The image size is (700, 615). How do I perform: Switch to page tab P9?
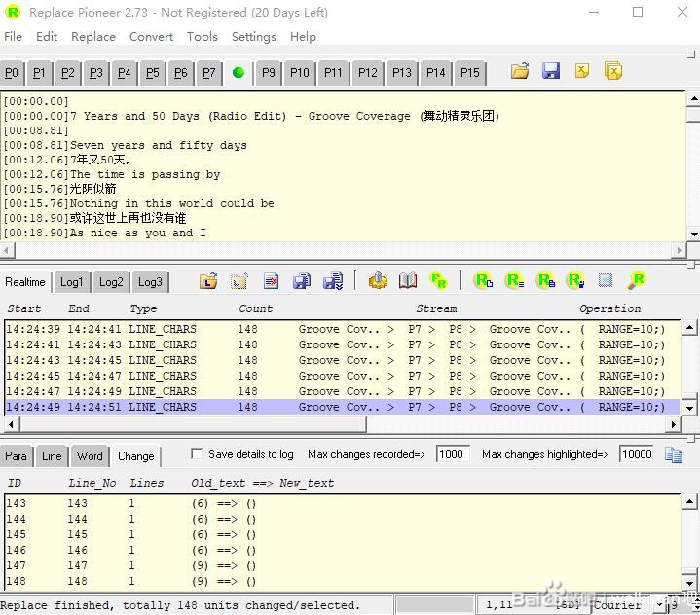[x=269, y=72]
